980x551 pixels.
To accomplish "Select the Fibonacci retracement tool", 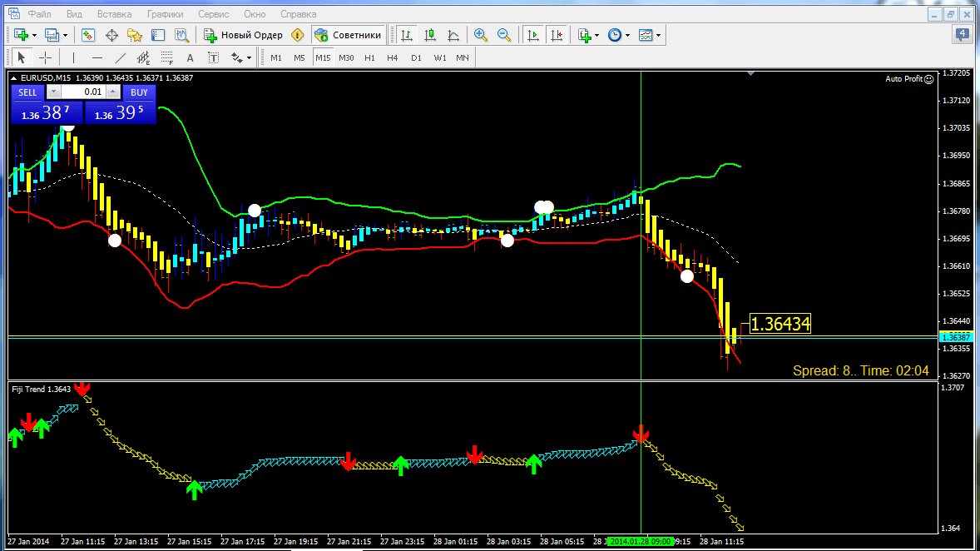I will click(x=167, y=57).
